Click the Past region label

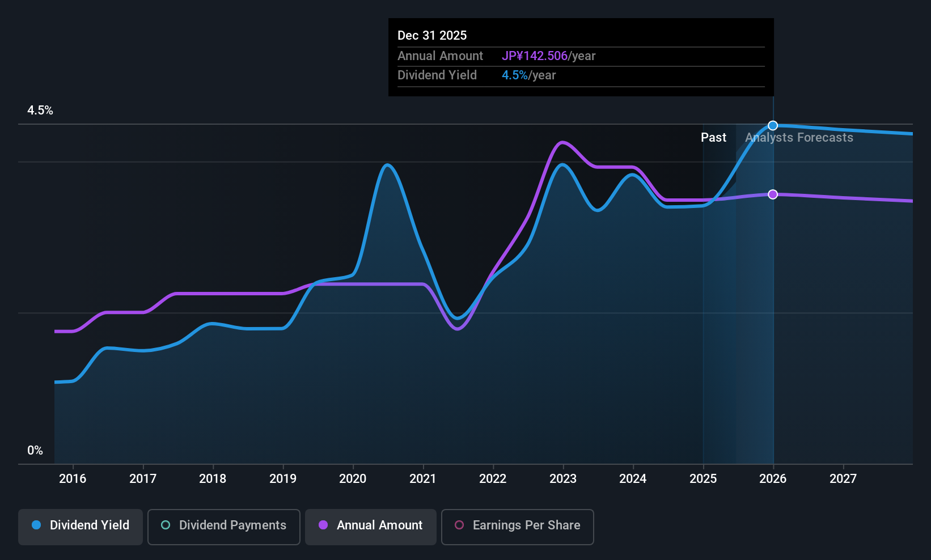point(713,138)
